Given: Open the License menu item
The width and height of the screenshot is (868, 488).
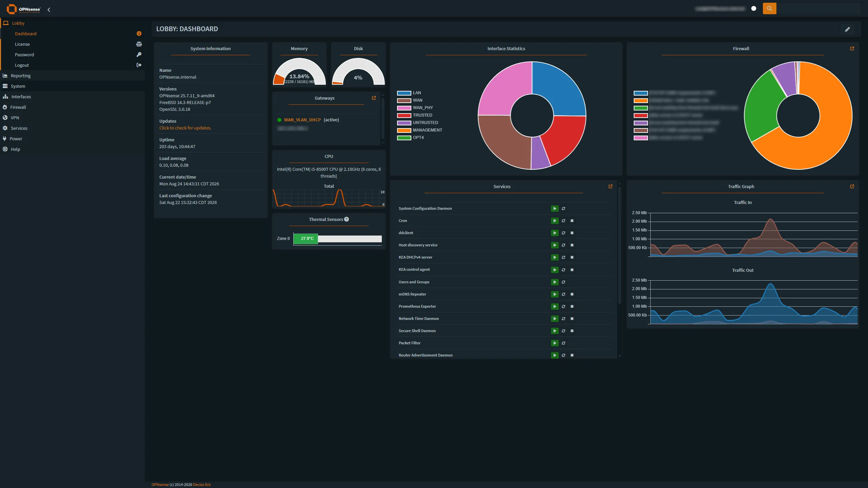Looking at the screenshot, I should point(72,44).
